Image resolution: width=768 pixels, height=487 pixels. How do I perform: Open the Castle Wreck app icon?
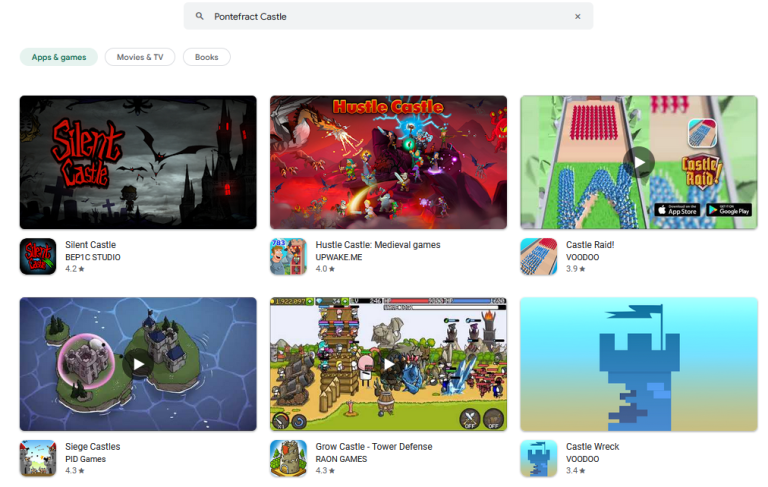pyautogui.click(x=538, y=458)
